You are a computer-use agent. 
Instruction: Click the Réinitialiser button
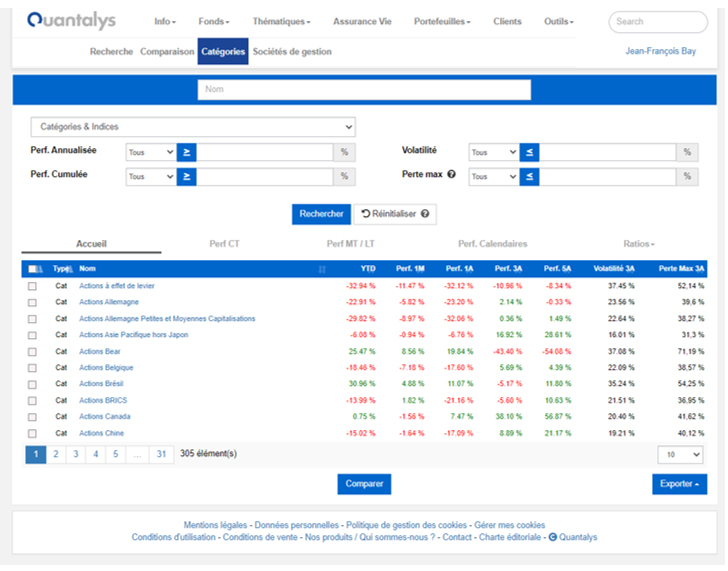click(395, 214)
